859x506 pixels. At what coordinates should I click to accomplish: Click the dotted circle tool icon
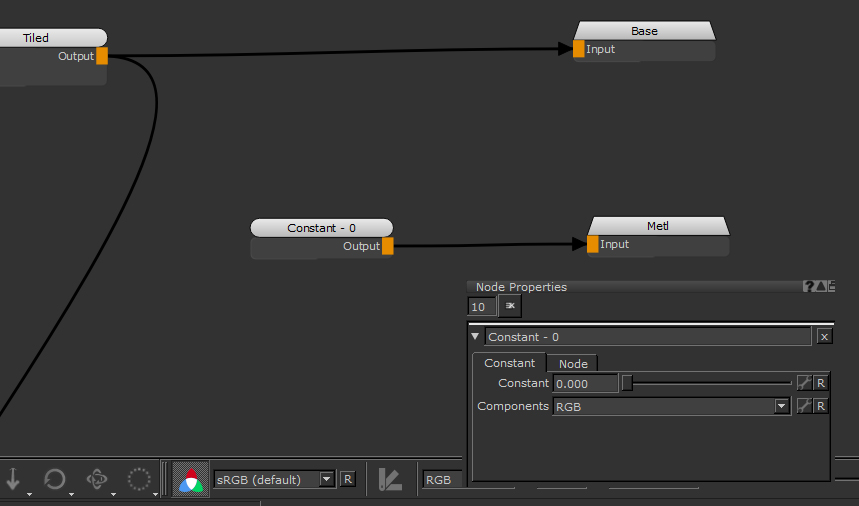tap(139, 479)
